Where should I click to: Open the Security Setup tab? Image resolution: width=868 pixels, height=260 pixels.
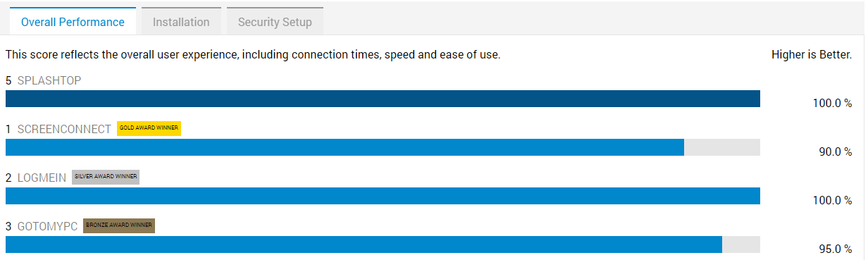click(275, 22)
